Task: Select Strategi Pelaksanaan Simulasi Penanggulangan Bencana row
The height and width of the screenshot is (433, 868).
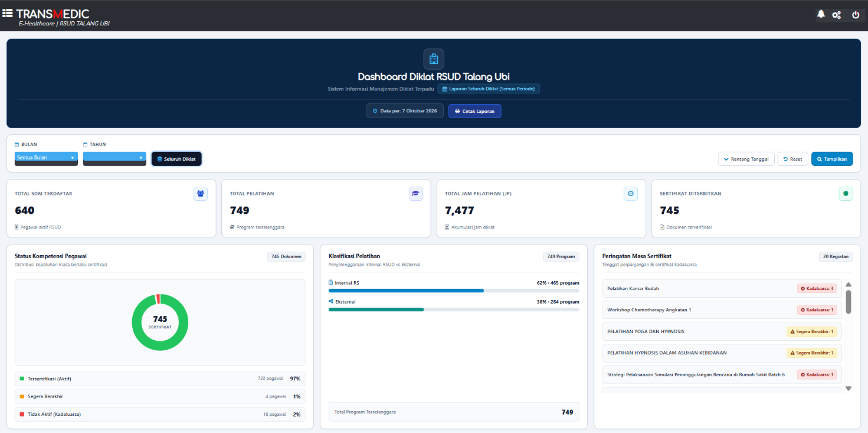Action: coord(722,375)
